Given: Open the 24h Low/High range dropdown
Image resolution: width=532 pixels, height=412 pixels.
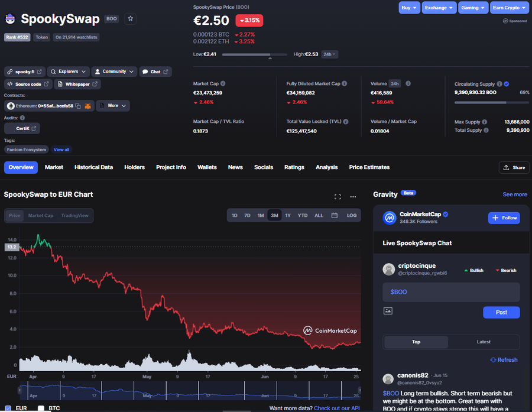Looking at the screenshot, I should pos(329,54).
